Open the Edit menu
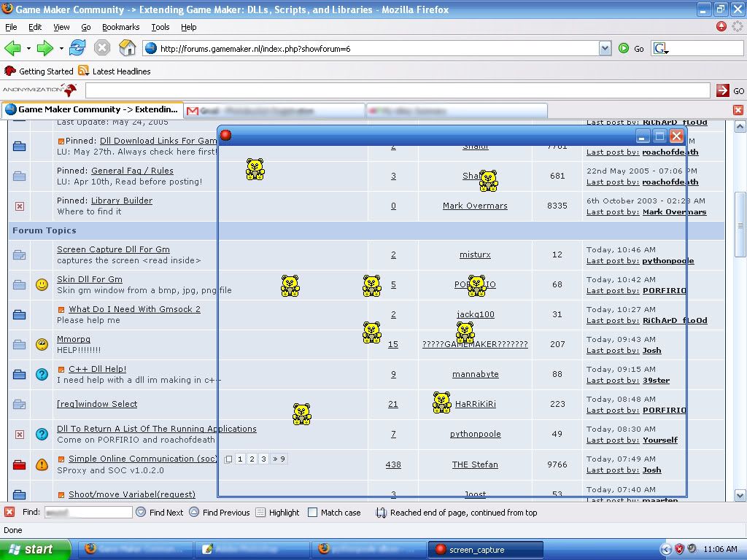The width and height of the screenshot is (747, 560). [x=35, y=27]
